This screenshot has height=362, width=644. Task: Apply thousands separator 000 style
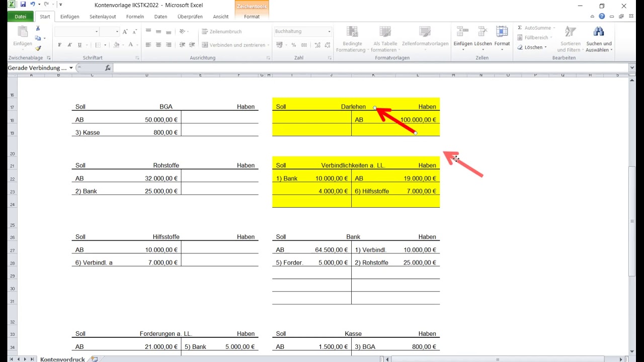(303, 45)
